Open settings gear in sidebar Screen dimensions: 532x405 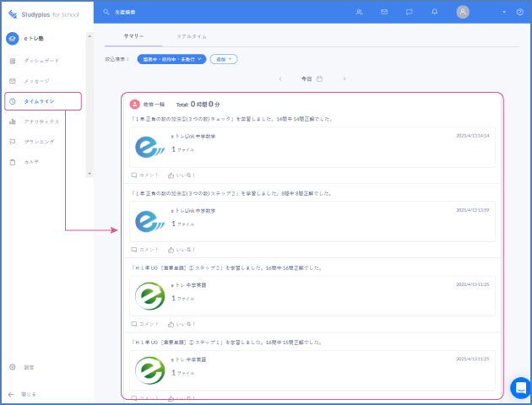tap(13, 367)
